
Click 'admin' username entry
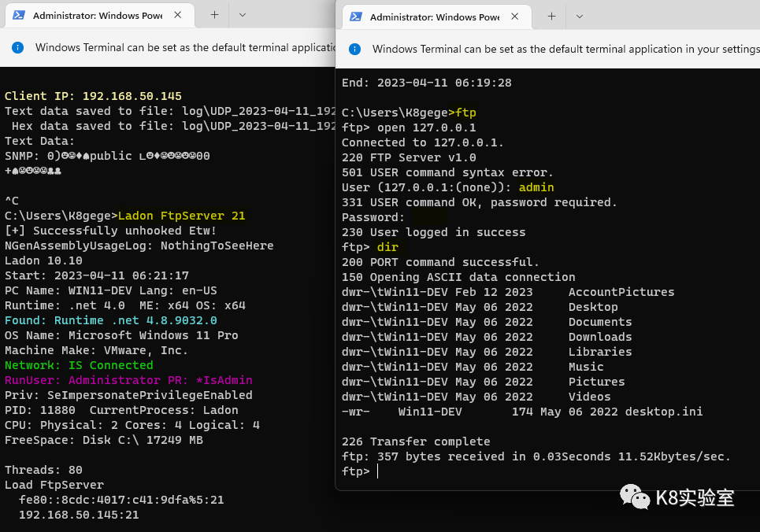click(x=536, y=187)
